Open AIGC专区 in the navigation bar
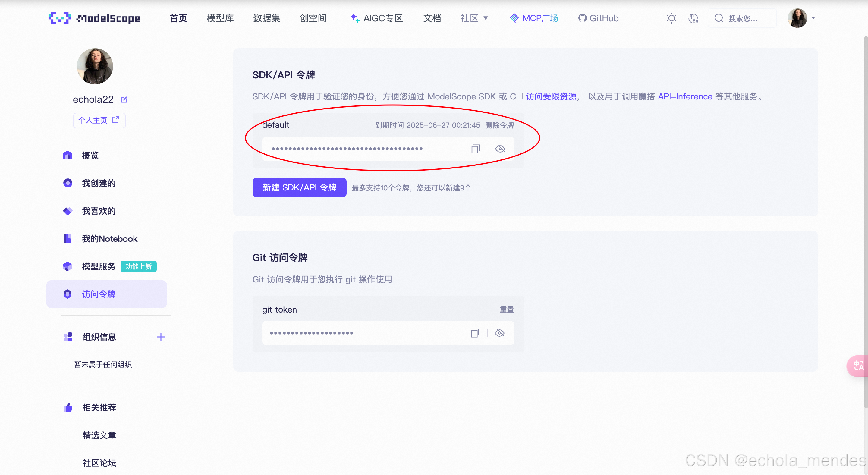This screenshot has width=868, height=475. click(x=376, y=18)
